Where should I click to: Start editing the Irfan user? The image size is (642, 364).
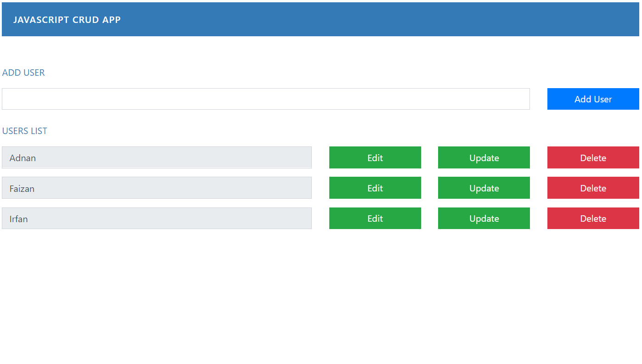[375, 218]
